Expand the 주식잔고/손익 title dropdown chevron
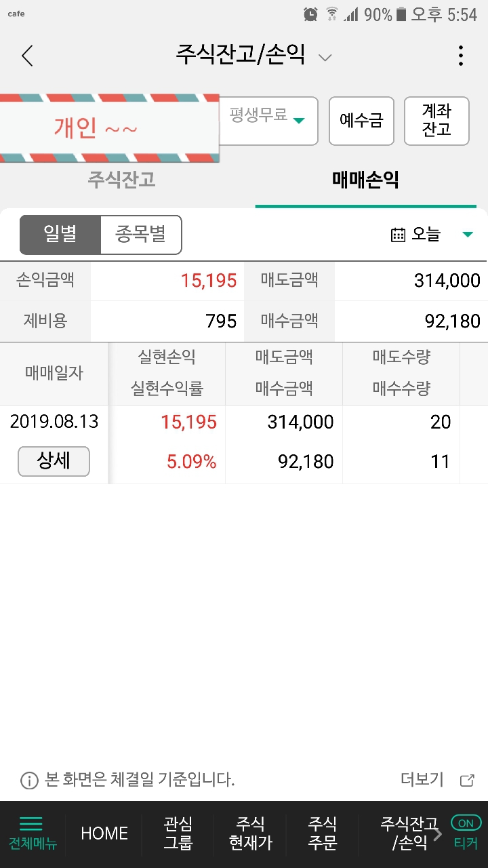 [x=325, y=58]
